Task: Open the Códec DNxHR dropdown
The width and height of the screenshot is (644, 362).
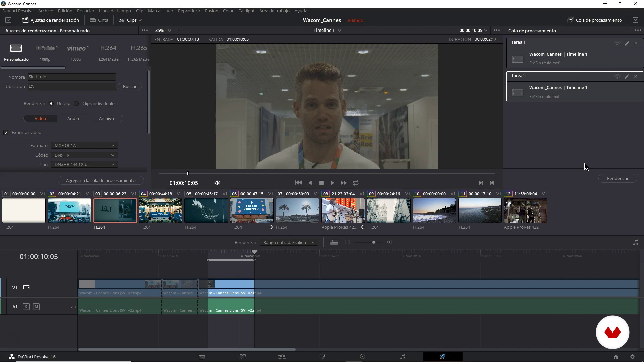Action: [x=85, y=155]
